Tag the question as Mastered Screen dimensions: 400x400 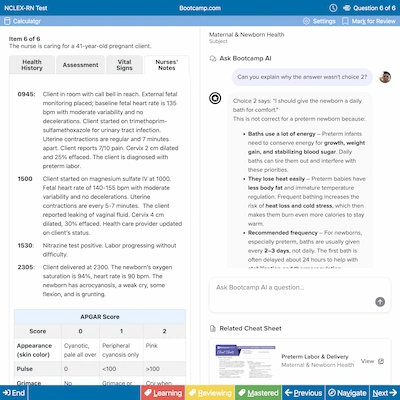258,393
